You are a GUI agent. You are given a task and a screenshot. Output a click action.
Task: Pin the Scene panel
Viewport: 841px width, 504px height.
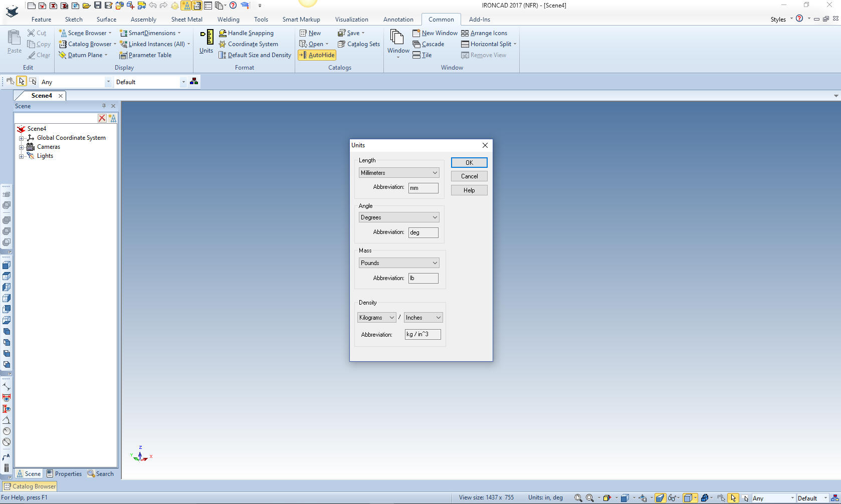click(104, 106)
